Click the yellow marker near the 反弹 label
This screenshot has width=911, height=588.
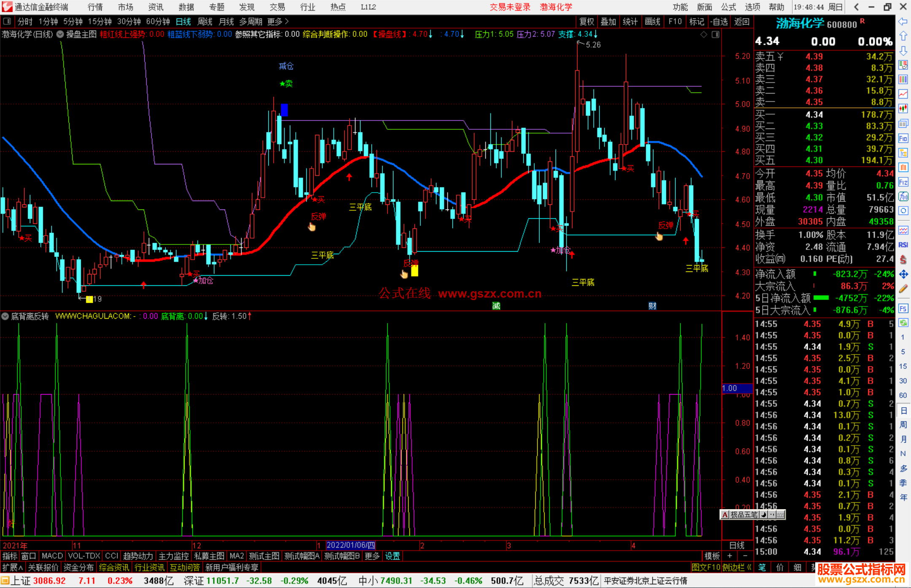415,270
